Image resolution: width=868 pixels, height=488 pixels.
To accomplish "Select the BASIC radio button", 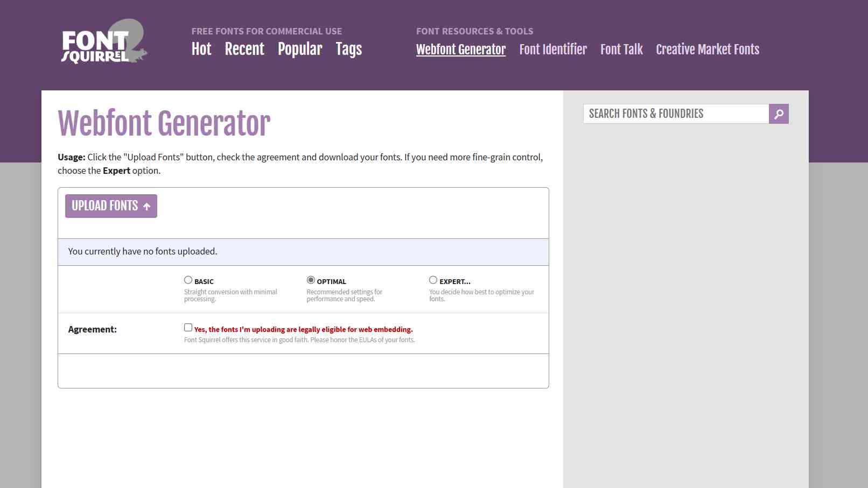I will [188, 280].
